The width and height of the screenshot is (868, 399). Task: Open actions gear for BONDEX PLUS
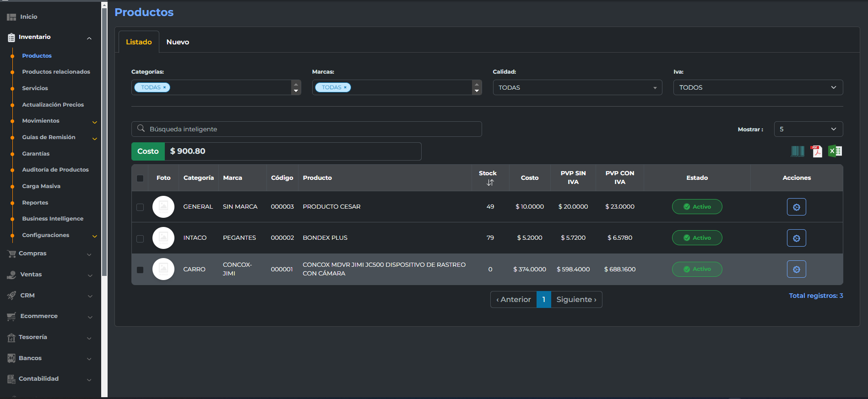click(x=796, y=238)
